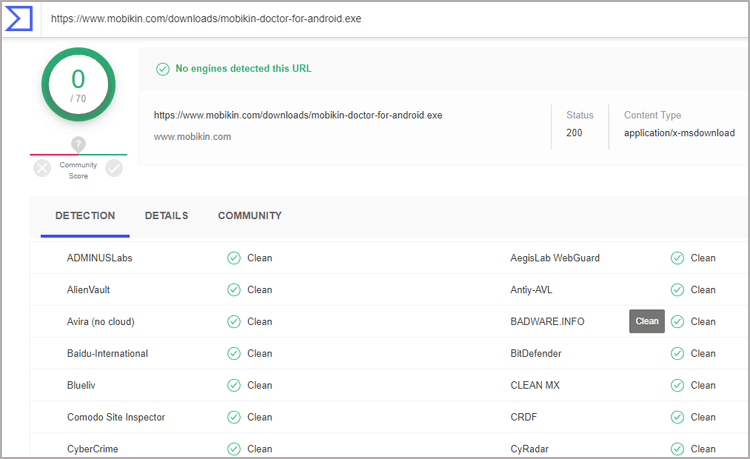Click Avira (no cloud) clean check icon

[234, 322]
